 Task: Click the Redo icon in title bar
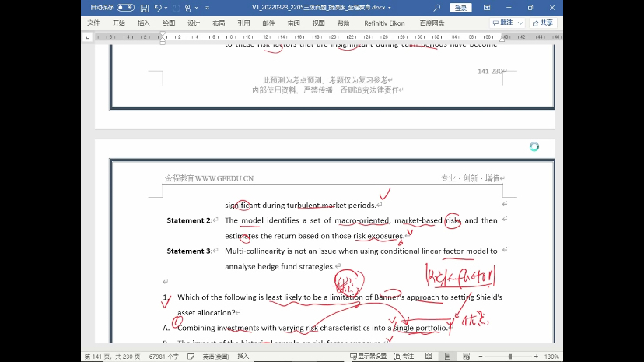point(177,8)
